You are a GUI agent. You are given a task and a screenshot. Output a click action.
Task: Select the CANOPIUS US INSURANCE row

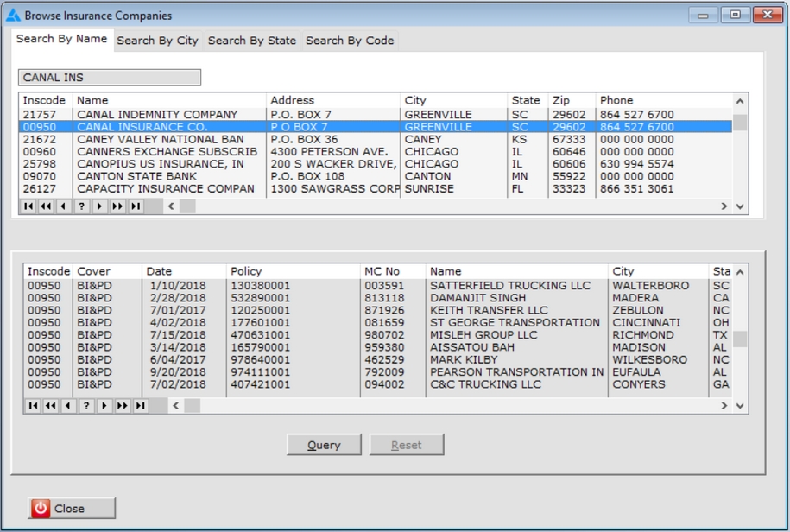(x=160, y=164)
